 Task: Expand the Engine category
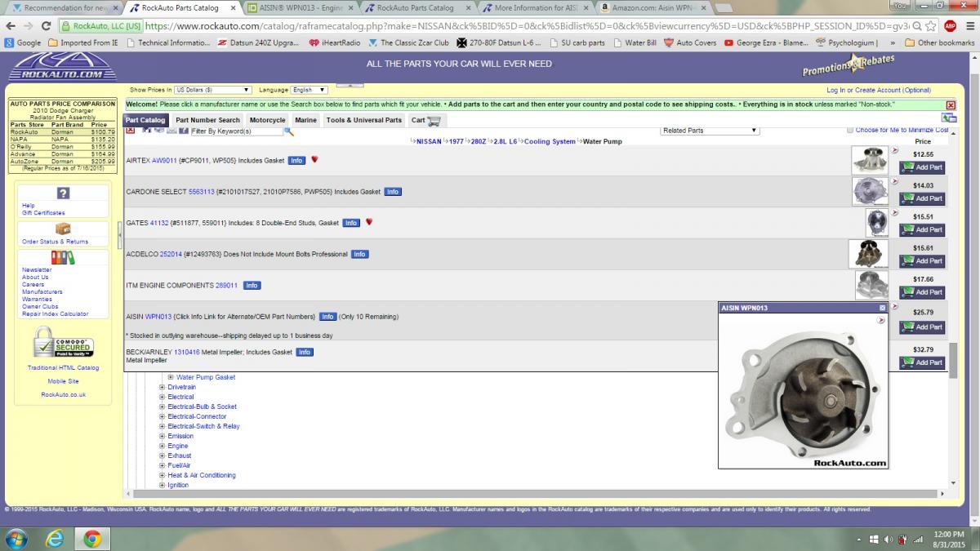[x=163, y=446]
